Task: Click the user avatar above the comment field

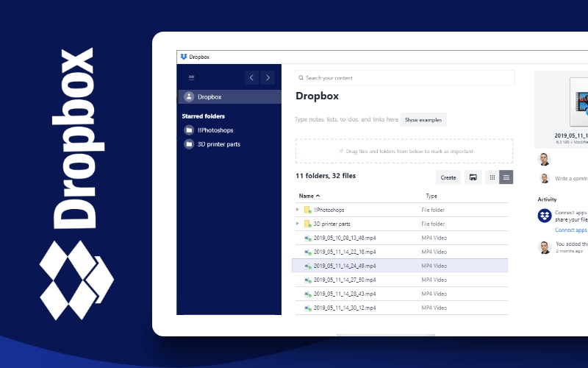Action: click(544, 159)
